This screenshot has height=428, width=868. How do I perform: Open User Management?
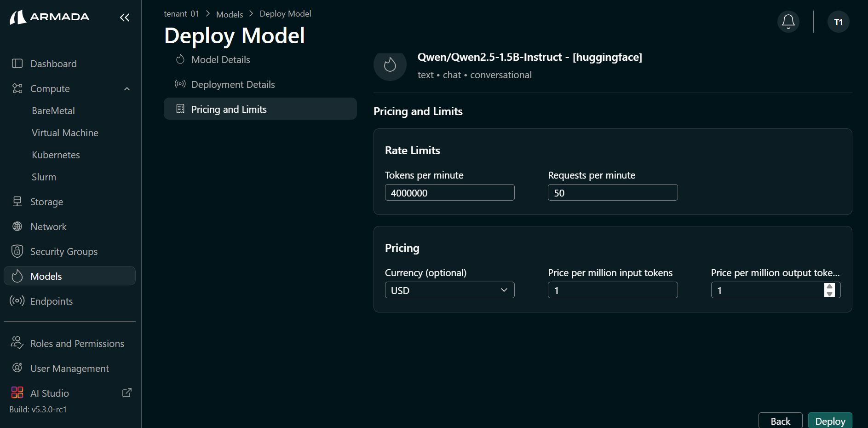(69, 368)
